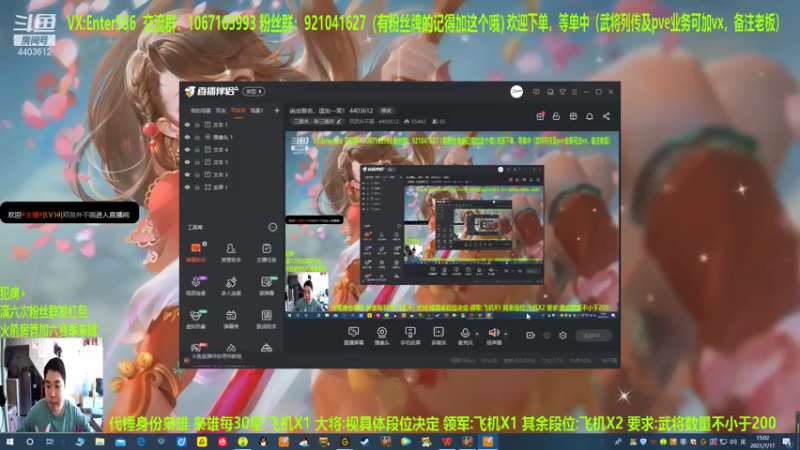Image resolution: width=800 pixels, height=450 pixels.
Task: Click the unlock padlock icon in the header
Action: click(x=556, y=116)
